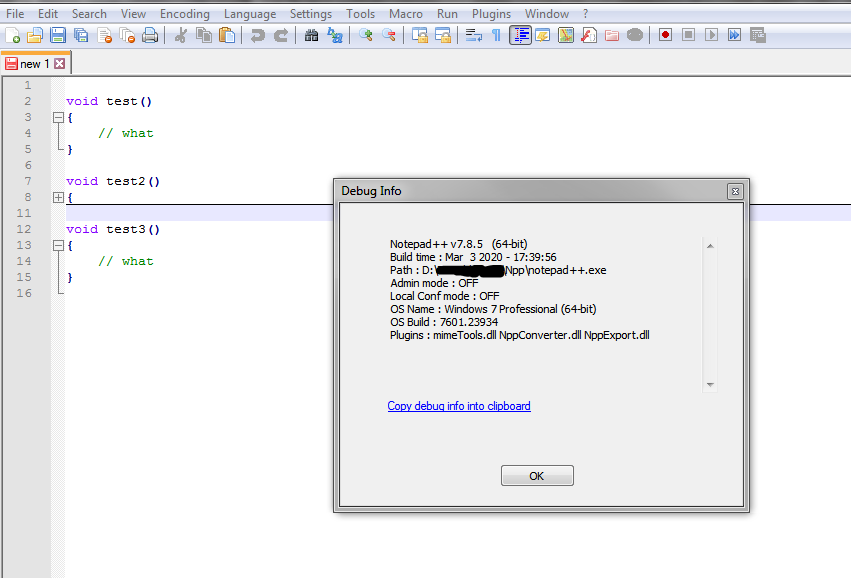Image resolution: width=851 pixels, height=578 pixels.
Task: Open the Macro menu
Action: (x=405, y=14)
